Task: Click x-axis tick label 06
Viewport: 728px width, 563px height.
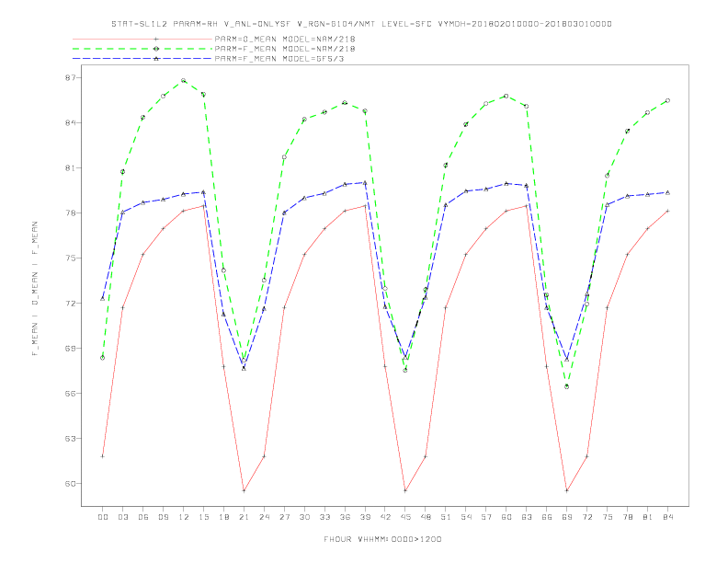Action: (x=143, y=517)
